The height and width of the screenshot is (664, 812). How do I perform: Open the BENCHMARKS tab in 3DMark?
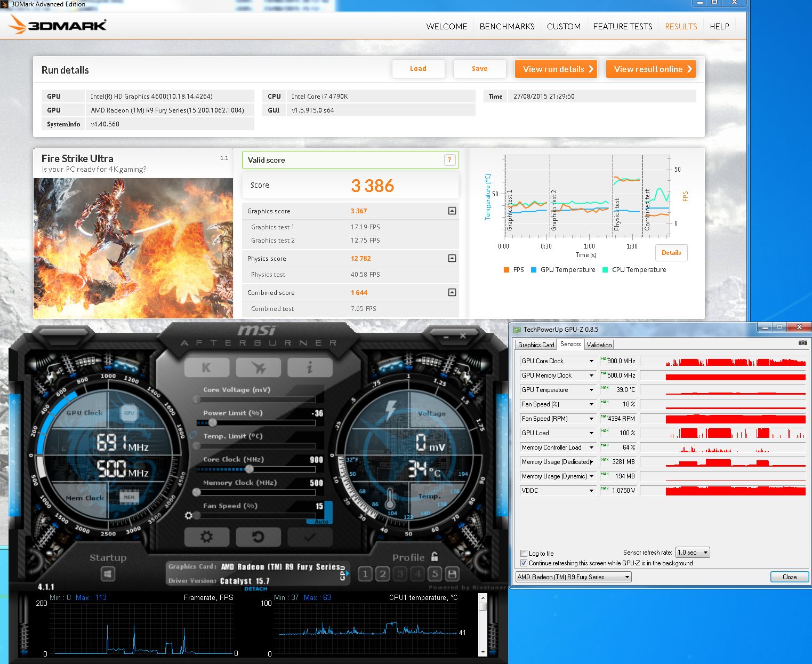[507, 26]
